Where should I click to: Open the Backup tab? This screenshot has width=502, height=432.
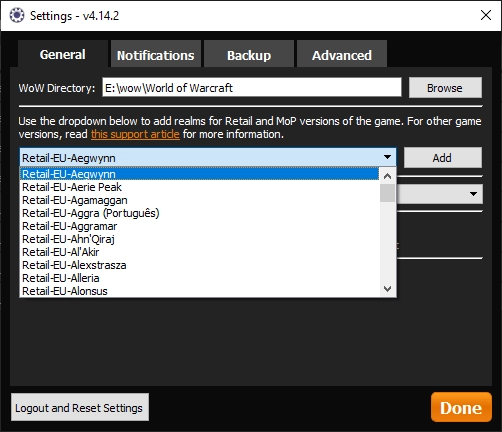(249, 54)
